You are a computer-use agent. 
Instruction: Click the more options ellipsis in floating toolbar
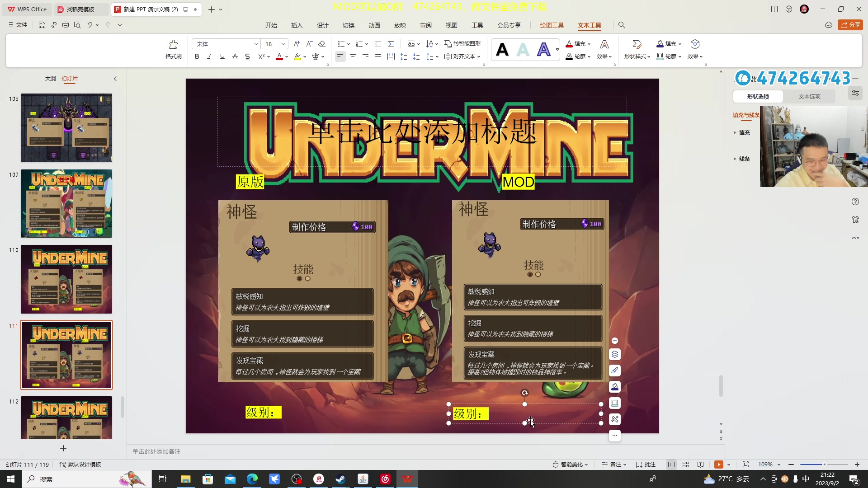(615, 436)
